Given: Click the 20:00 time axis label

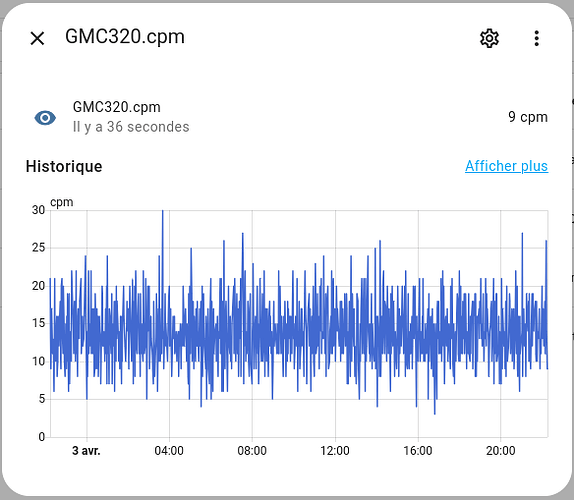Looking at the screenshot, I should coord(500,450).
